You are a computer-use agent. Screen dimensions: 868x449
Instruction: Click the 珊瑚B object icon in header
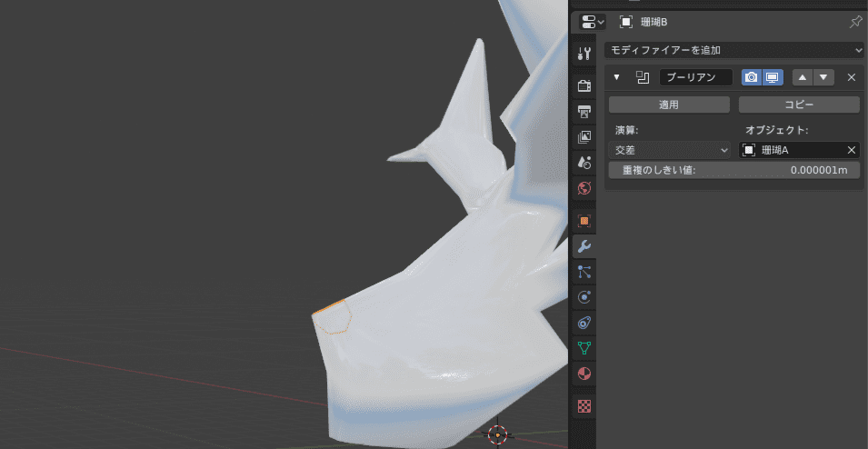[x=626, y=22]
